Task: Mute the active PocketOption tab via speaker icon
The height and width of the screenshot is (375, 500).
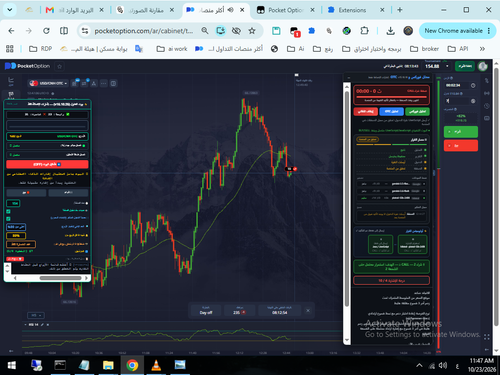Action: coord(230,10)
